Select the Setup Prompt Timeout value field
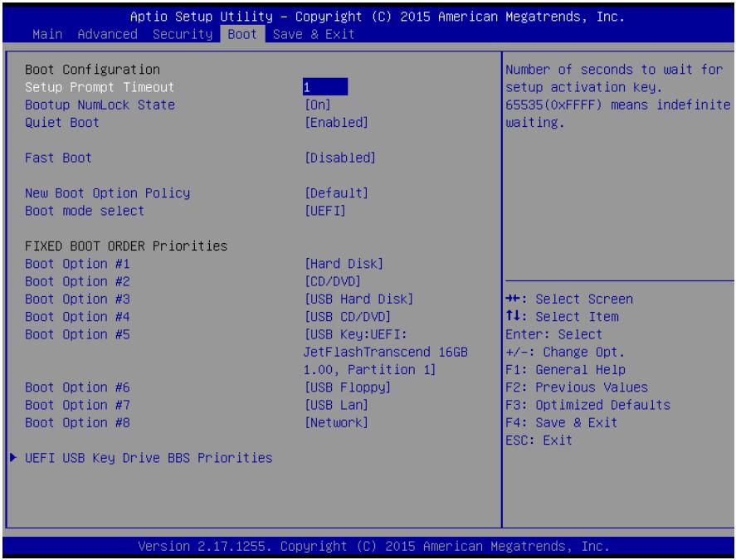 point(324,87)
